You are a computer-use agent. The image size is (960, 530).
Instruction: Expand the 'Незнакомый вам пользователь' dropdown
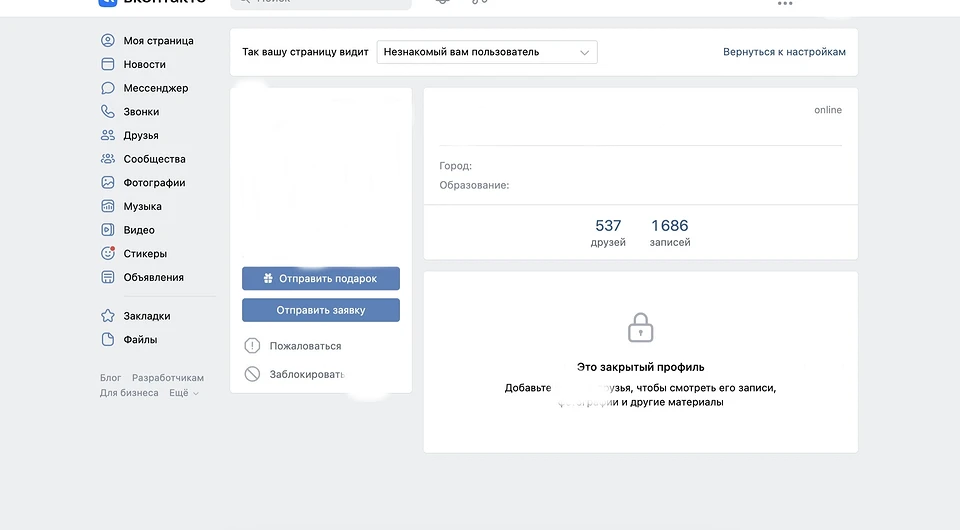pos(487,52)
